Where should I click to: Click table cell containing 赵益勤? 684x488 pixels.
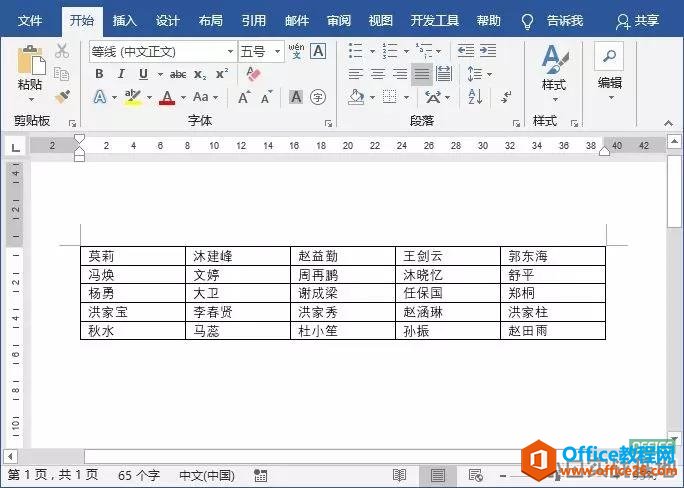click(343, 256)
